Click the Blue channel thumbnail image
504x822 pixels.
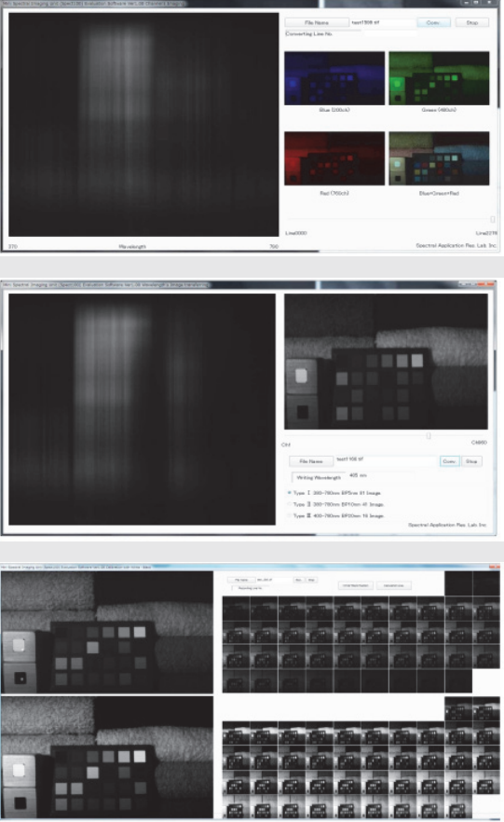point(334,78)
